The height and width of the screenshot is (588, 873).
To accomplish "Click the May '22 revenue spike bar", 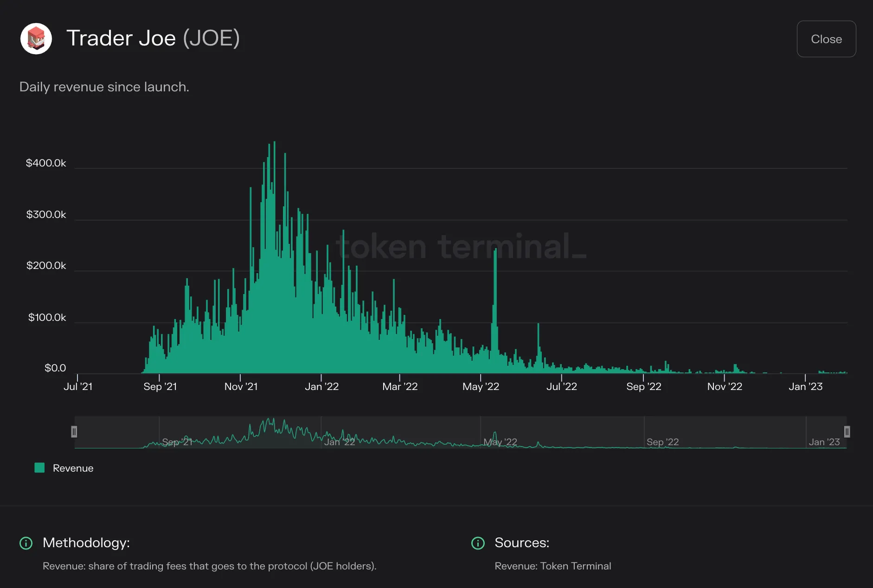I will point(495,311).
